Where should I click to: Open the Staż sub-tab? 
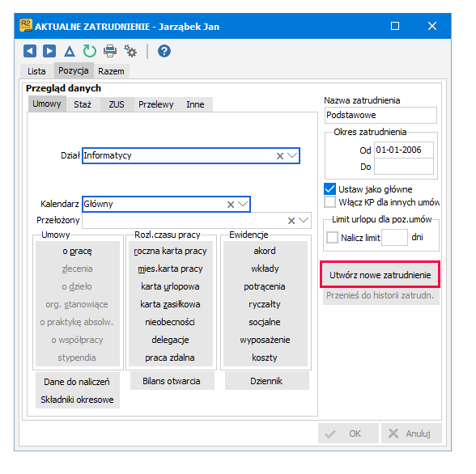[x=83, y=104]
